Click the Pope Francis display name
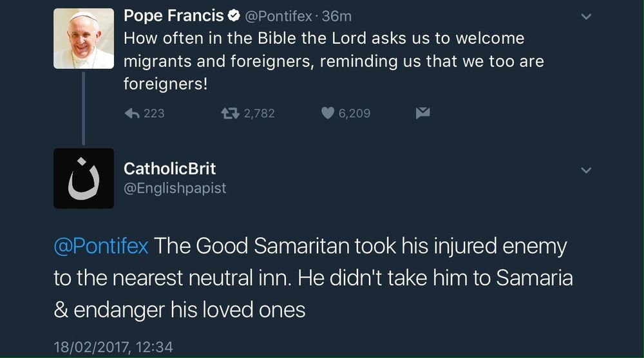Screen dimensions: 644x358 coord(173,16)
